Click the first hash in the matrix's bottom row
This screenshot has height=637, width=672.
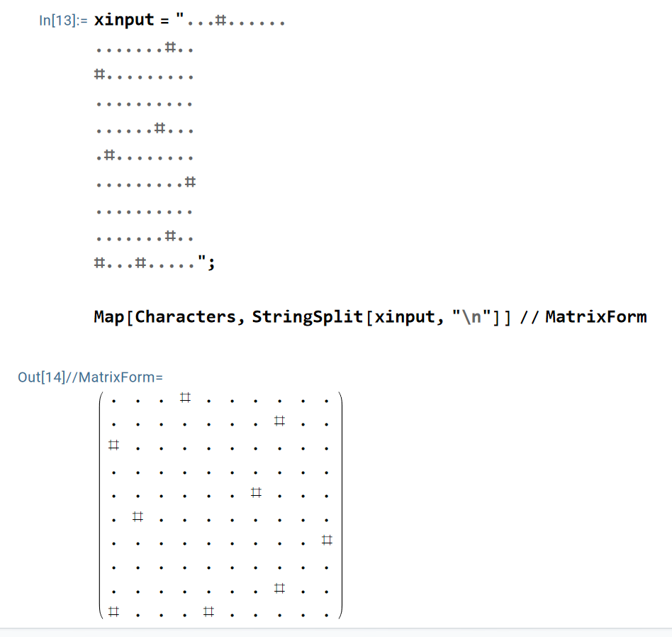(113, 611)
